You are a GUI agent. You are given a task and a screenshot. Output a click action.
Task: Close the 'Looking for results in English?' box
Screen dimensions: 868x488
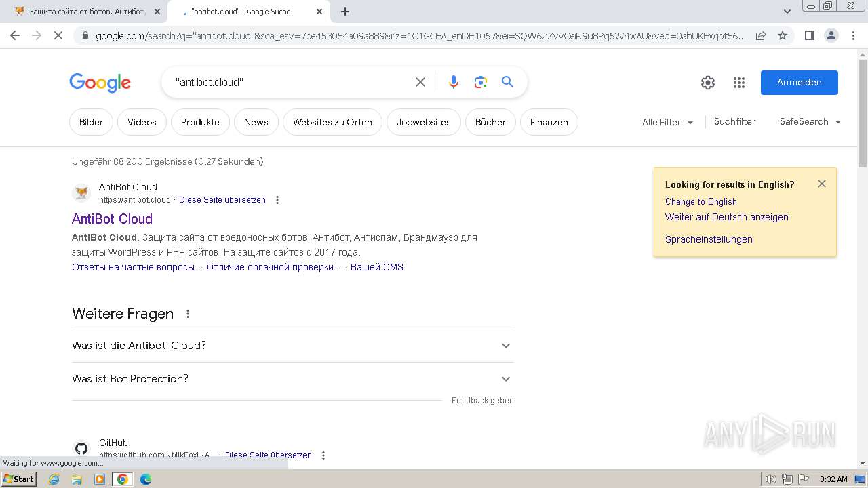pos(822,184)
